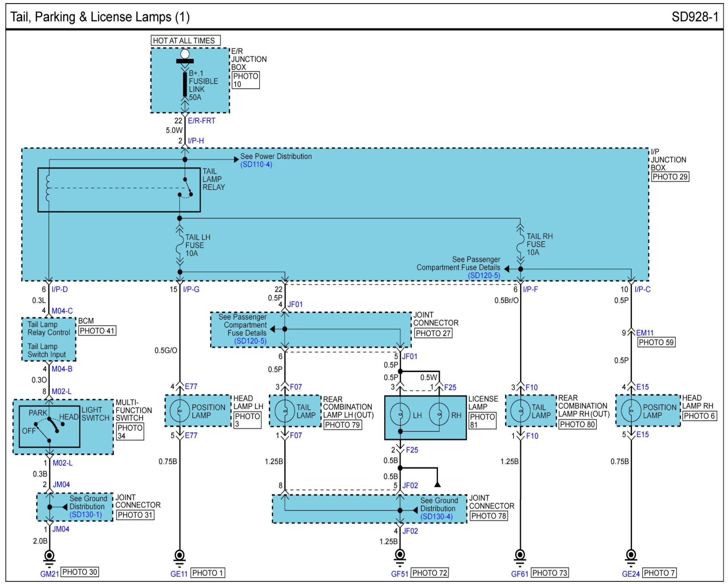Select the I/P-H connector label

pos(196,141)
